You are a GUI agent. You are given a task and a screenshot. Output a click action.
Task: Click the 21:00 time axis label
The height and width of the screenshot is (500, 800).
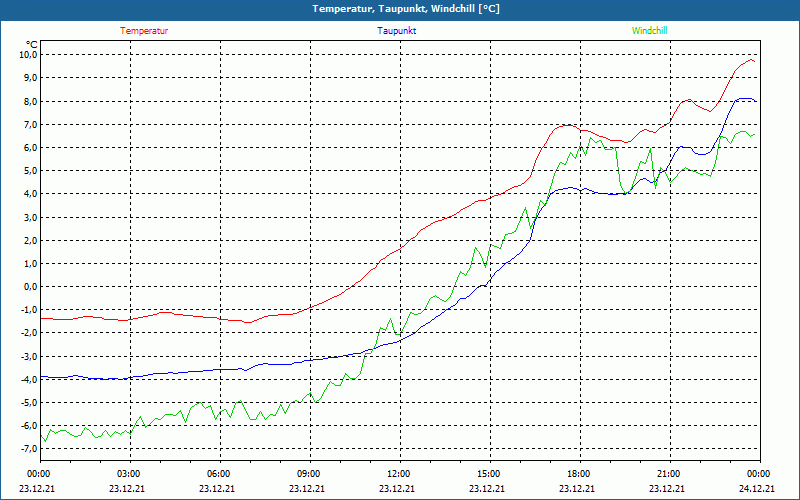coord(668,474)
